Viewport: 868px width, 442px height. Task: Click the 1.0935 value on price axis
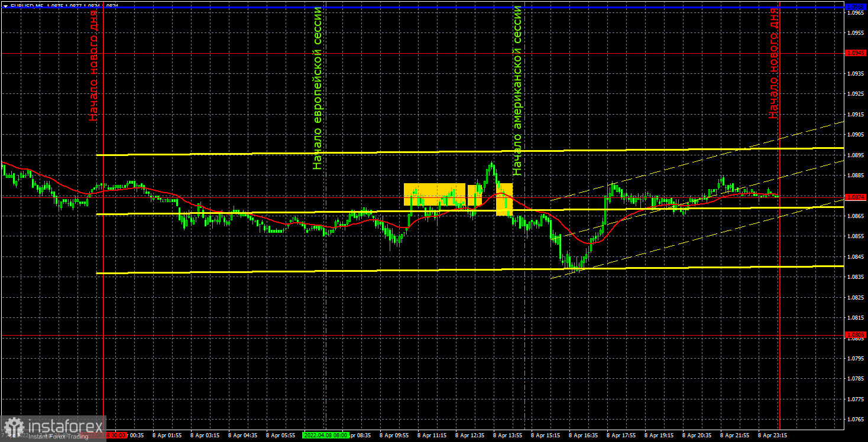coord(856,73)
